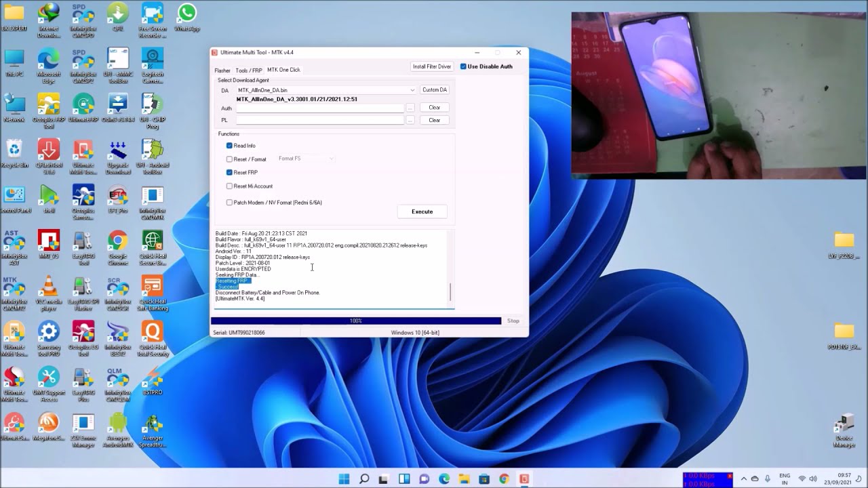Open Samsung Tool PRO desktop icon
Image resolution: width=868 pixels, height=488 pixels.
pyautogui.click(x=48, y=338)
